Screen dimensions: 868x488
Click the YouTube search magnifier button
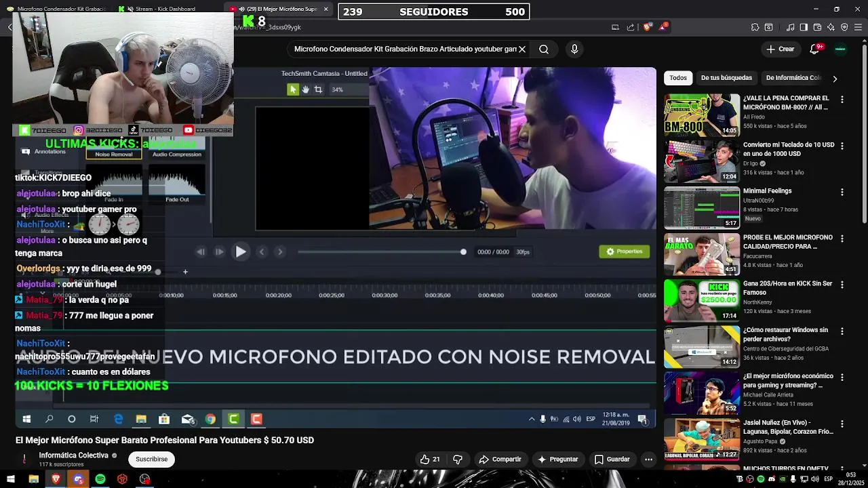click(x=544, y=49)
